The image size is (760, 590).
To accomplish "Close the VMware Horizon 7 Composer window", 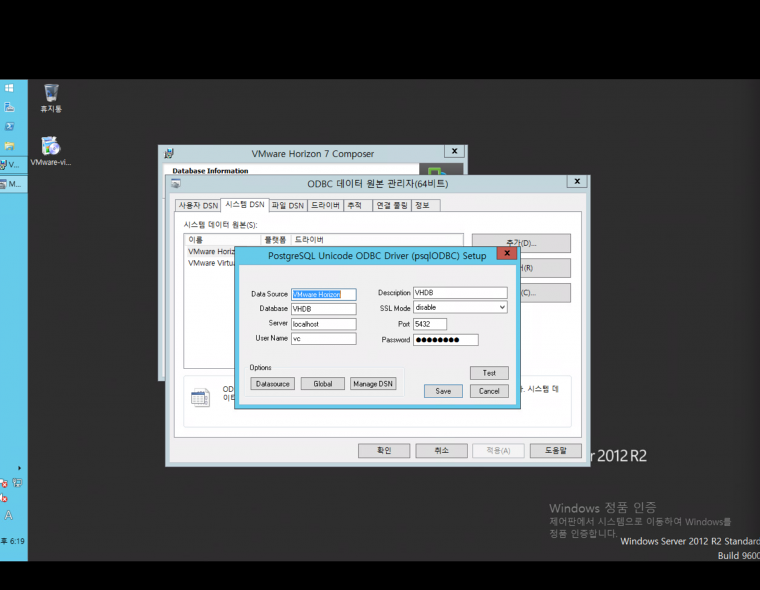I will coord(455,151).
